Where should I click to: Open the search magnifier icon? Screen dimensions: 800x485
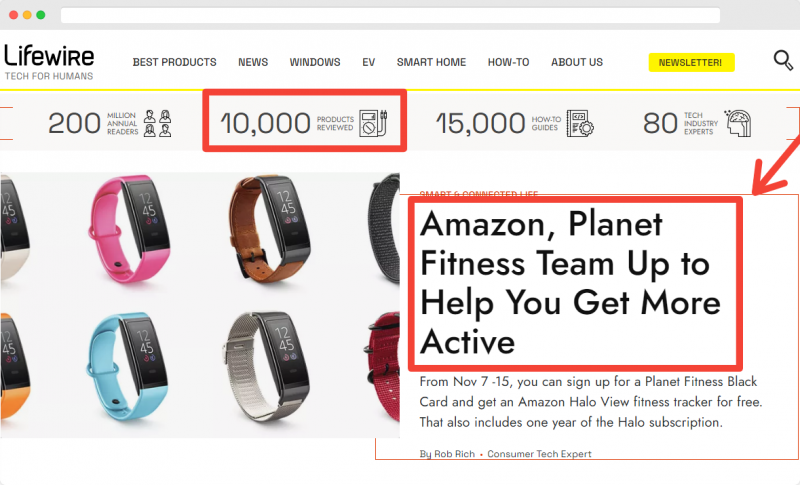tap(783, 61)
